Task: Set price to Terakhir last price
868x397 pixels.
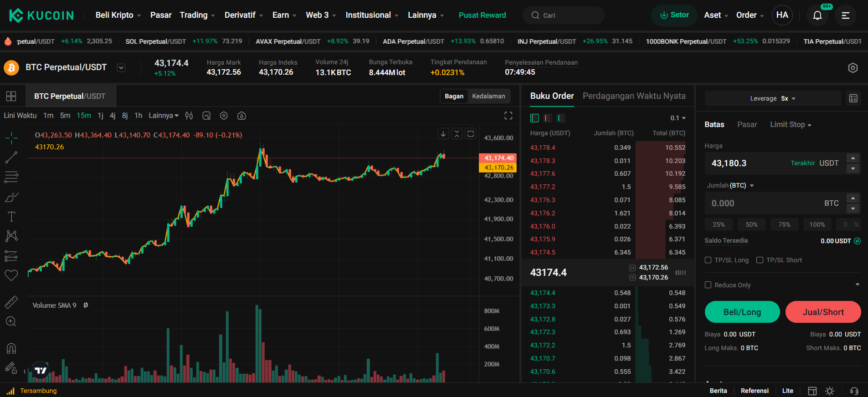Action: click(x=803, y=163)
